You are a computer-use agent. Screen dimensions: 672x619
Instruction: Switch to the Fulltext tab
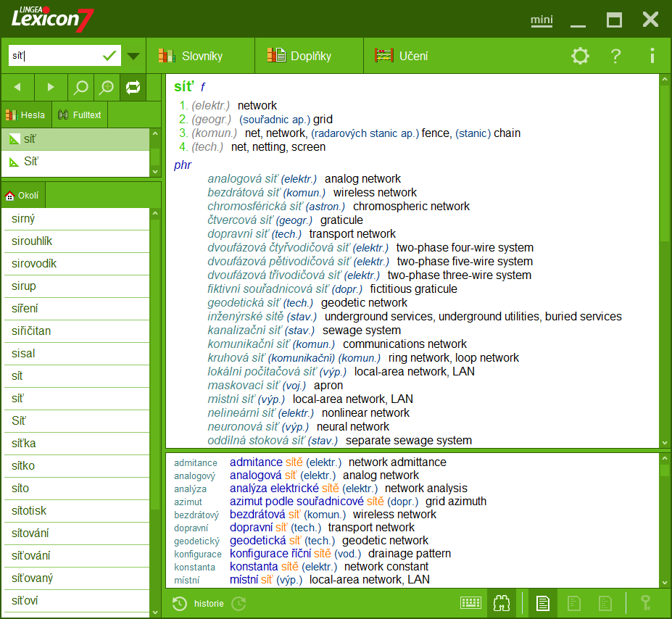coord(80,115)
